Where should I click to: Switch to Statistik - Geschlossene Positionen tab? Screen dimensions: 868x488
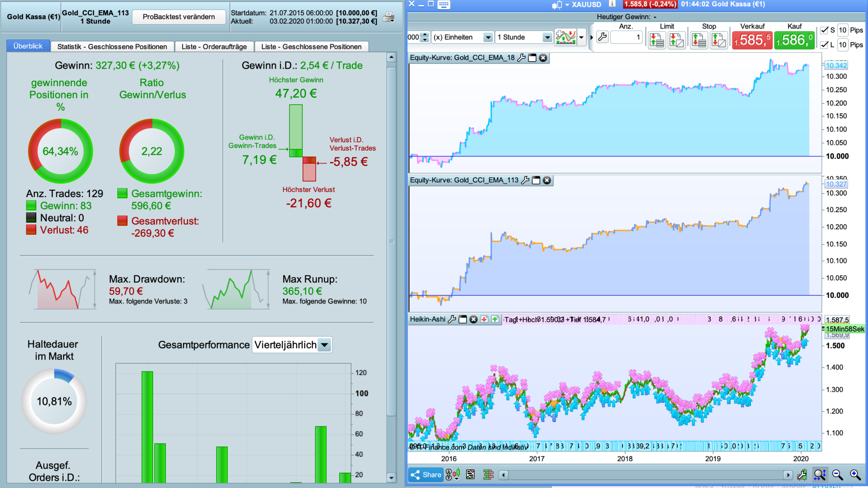[112, 47]
